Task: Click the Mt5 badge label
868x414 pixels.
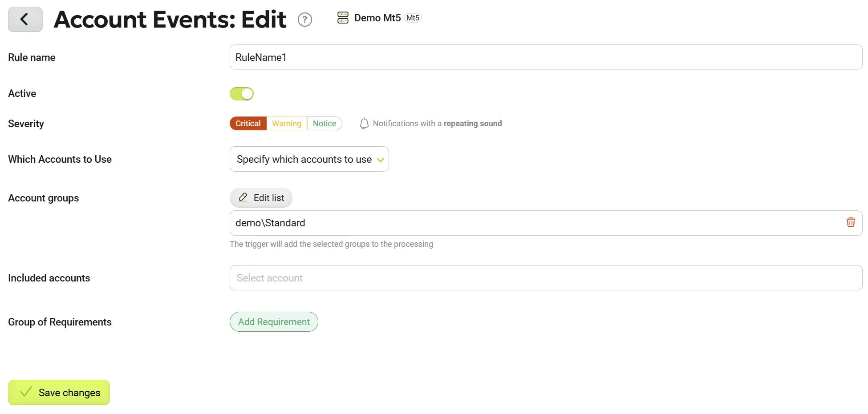Action: coord(413,18)
